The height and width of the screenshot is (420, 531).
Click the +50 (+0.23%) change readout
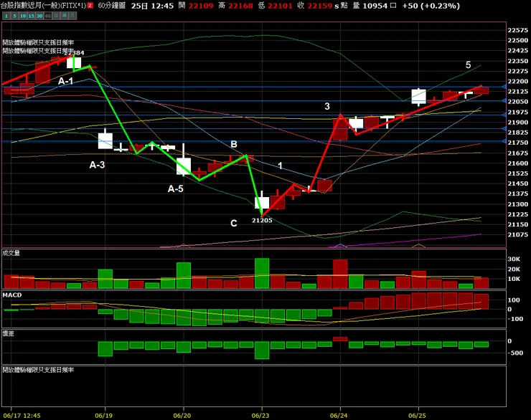click(x=431, y=6)
